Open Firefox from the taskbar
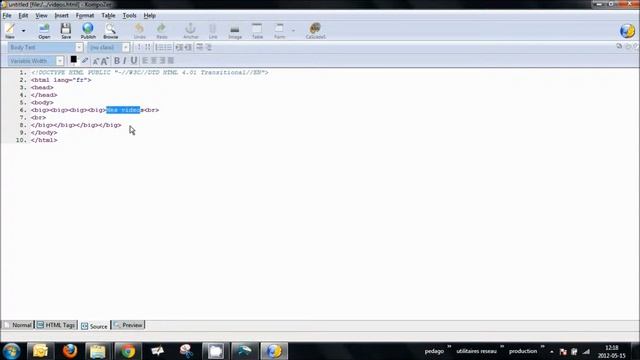Screen dimensions: 640x360 pos(70,351)
